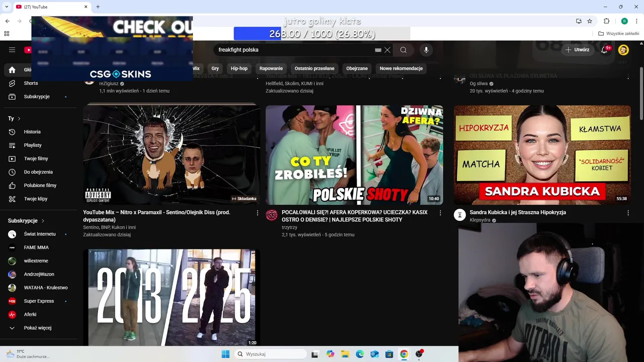Expand Pokaż więcej subscriptions
Screen dimensions: 644x362
pyautogui.click(x=38, y=328)
